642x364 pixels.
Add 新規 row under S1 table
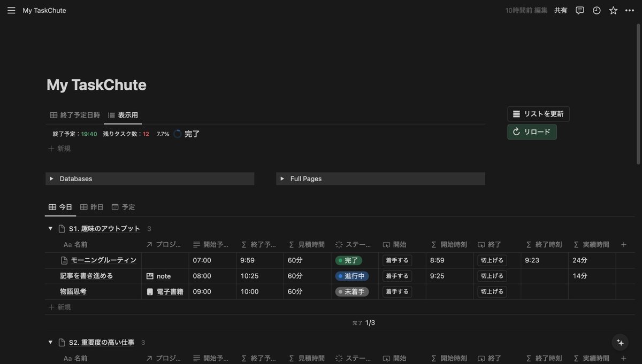[x=59, y=307]
